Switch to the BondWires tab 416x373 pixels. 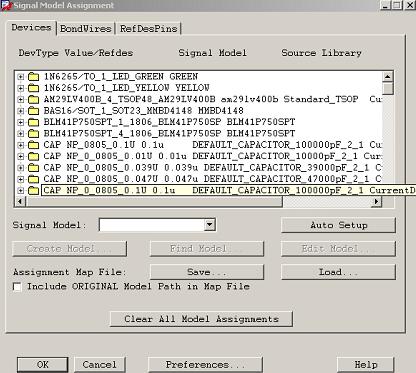pos(86,29)
